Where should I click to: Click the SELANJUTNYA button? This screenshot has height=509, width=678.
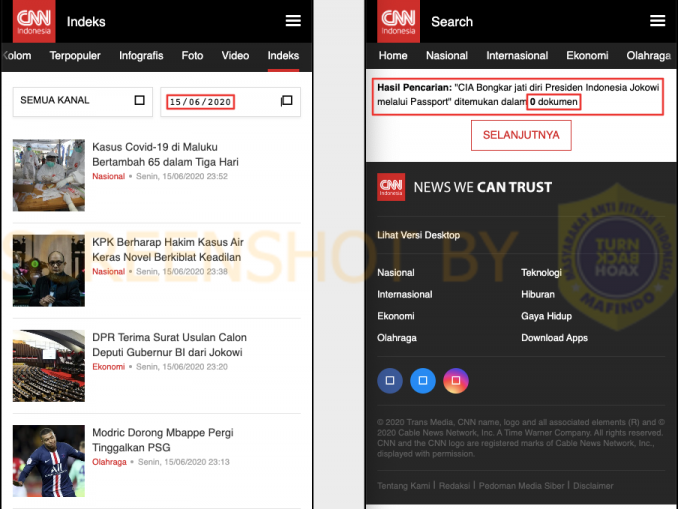point(521,135)
